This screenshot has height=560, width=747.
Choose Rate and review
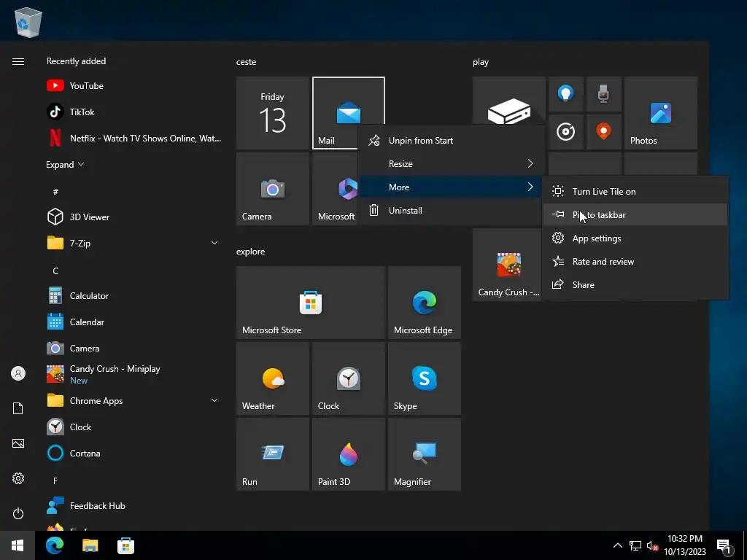(635, 262)
